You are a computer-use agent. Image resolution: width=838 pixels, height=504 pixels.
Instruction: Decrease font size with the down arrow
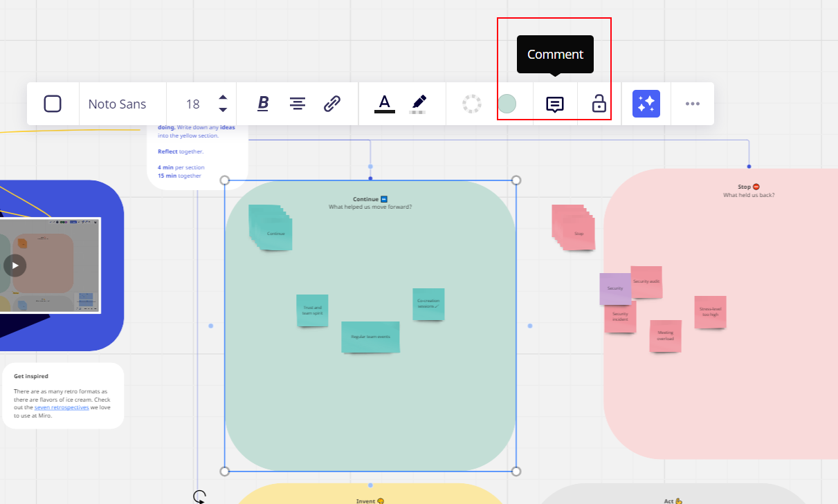click(223, 110)
